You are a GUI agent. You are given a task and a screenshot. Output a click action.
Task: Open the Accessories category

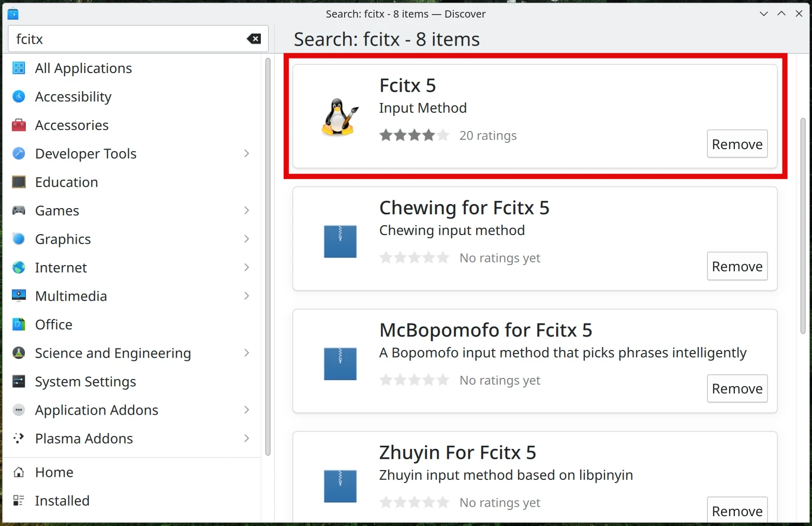point(132,125)
